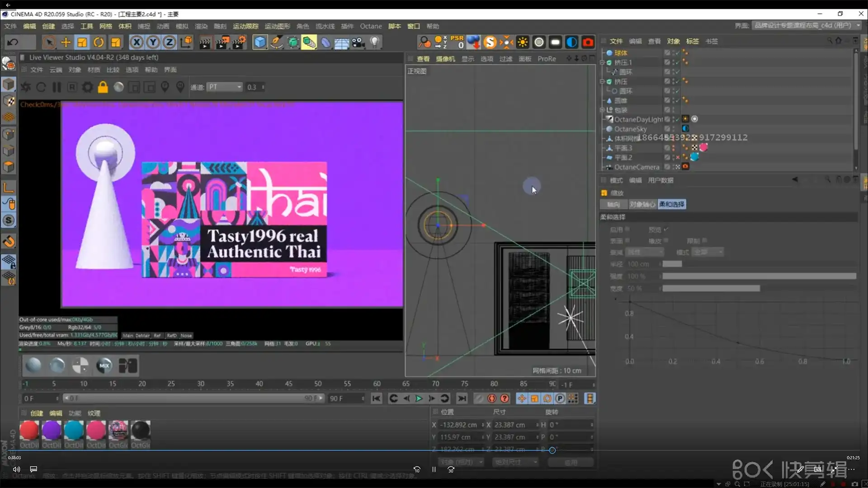This screenshot has width=868, height=488.
Task: Click the Camera object icon in the toolbar
Action: tap(359, 42)
